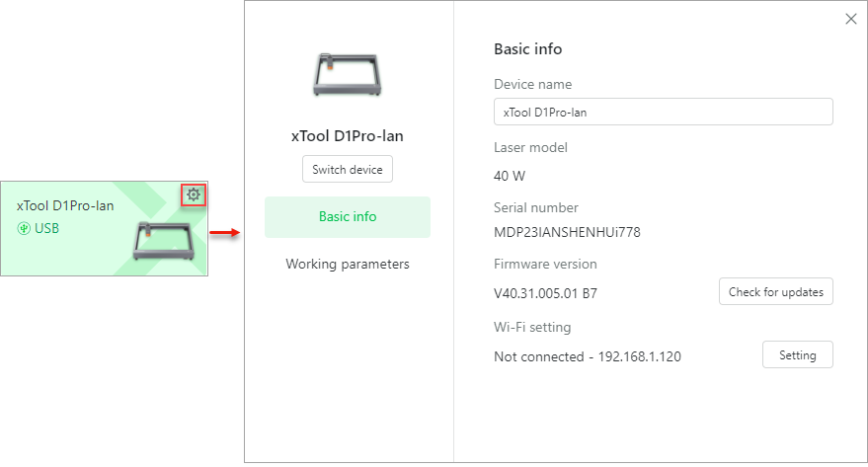Click the Device name label
This screenshot has width=868, height=467.
(x=532, y=85)
